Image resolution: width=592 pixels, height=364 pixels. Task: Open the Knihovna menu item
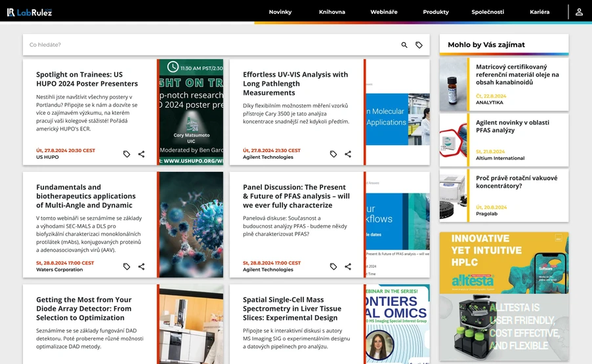point(332,12)
